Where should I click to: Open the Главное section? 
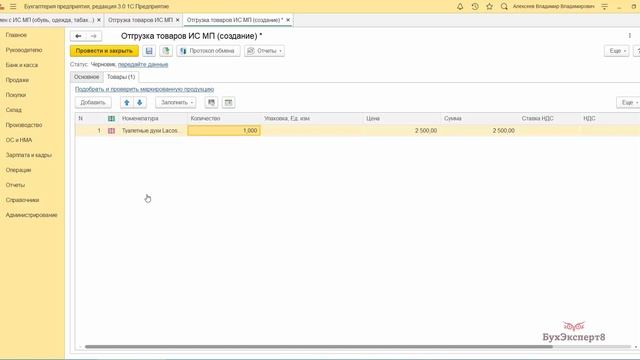pos(16,35)
